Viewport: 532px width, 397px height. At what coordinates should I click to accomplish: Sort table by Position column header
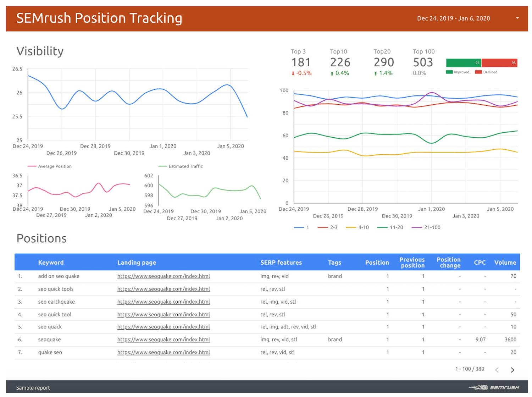click(377, 263)
